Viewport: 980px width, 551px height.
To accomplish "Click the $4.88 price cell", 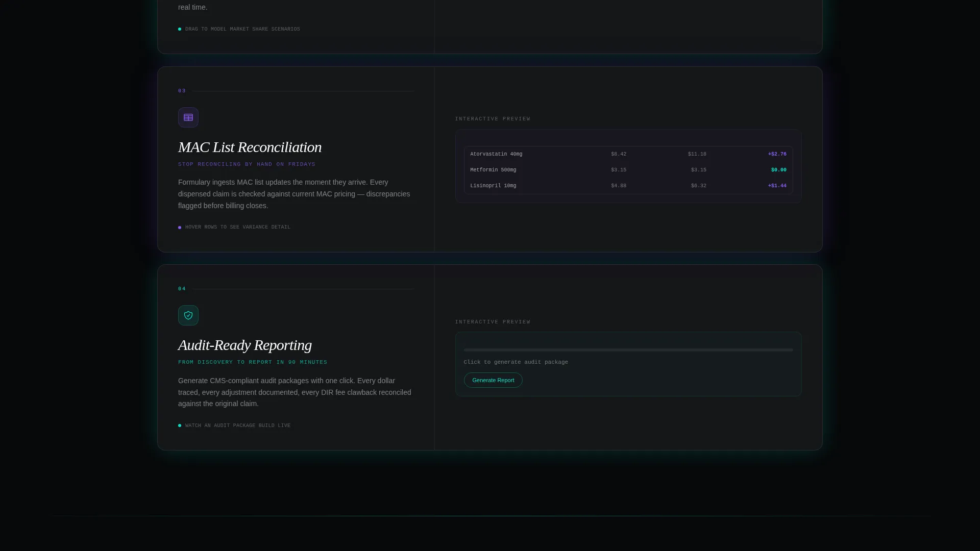I will point(619,186).
